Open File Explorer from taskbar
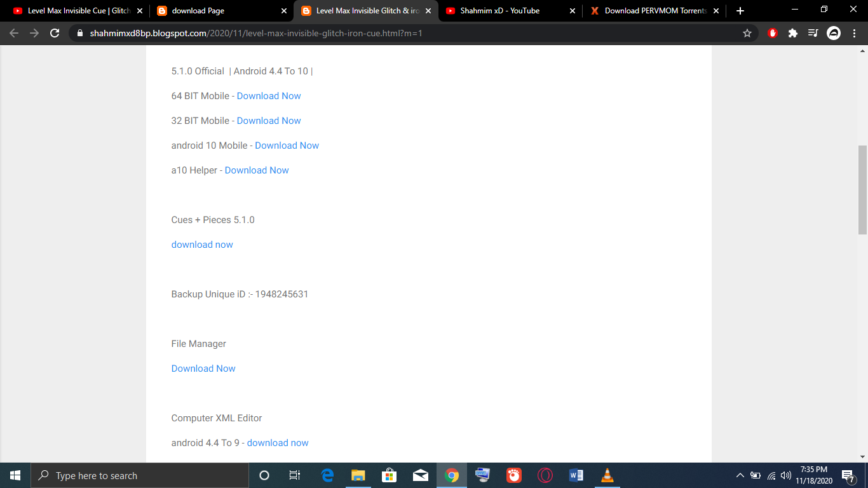The width and height of the screenshot is (868, 488). [358, 475]
